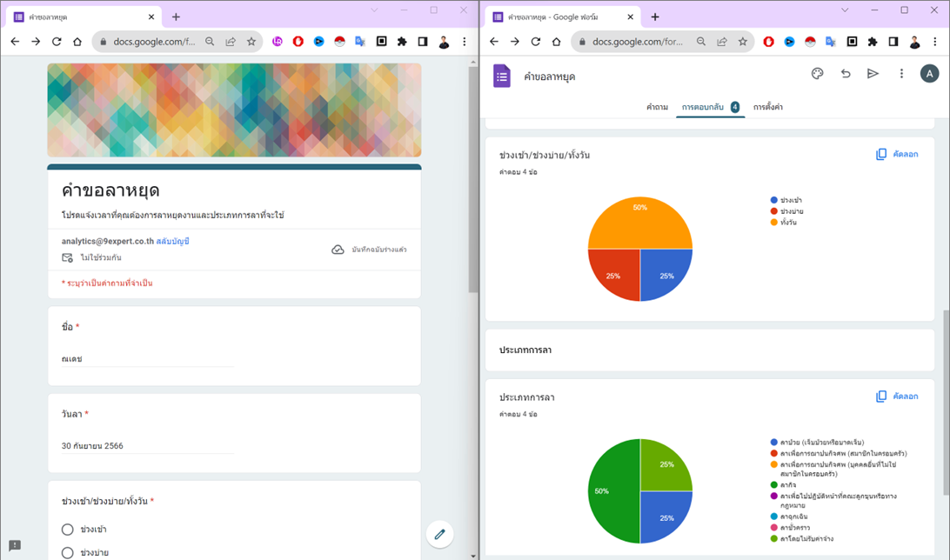950x560 pixels.
Task: Select the ช่วงเช้า radio button
Action: click(x=67, y=530)
